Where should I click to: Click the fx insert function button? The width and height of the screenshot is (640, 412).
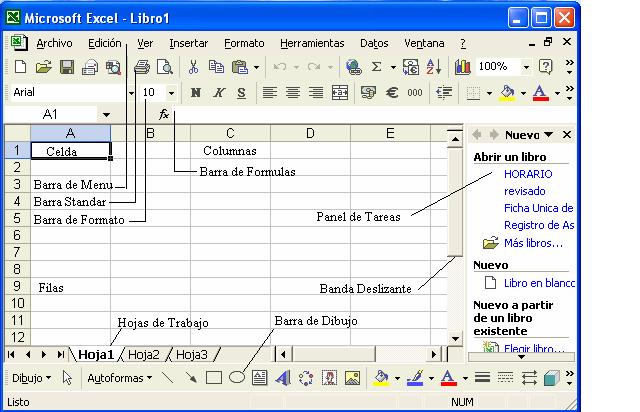(x=164, y=114)
